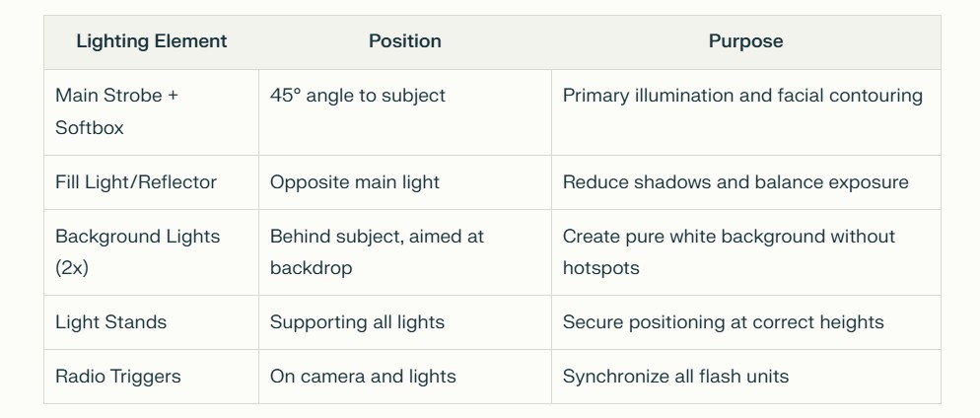Click Reduce shadows and balance exposure cell
Screen dimensions: 980x418
745,182
